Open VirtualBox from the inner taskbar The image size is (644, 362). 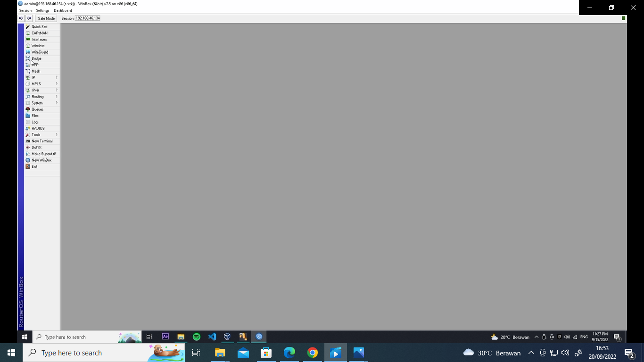click(x=227, y=337)
